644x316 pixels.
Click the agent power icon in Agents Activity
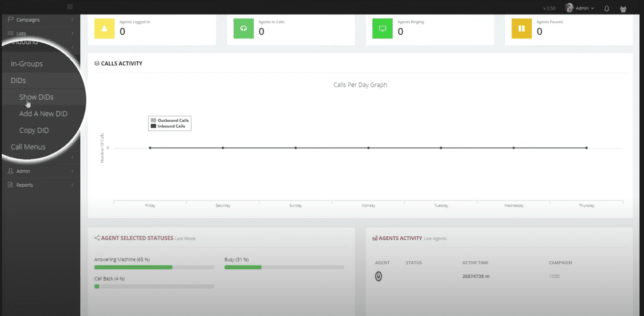(x=378, y=276)
